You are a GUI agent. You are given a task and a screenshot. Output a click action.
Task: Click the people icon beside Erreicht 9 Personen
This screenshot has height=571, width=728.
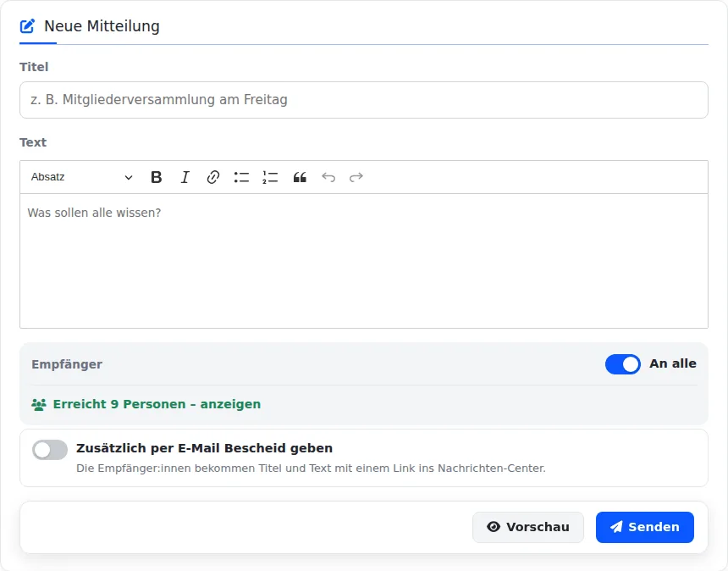[39, 404]
